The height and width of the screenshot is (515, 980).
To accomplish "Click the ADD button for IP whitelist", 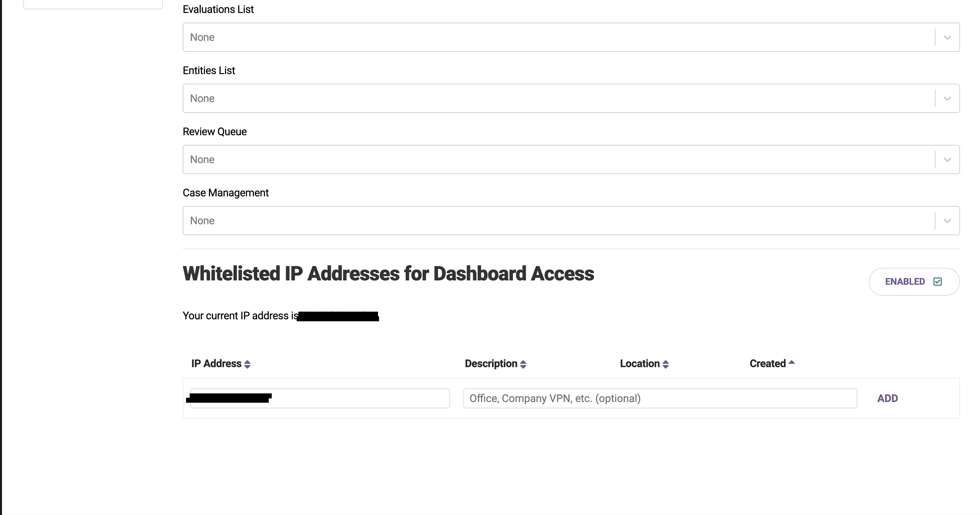I will coord(887,398).
